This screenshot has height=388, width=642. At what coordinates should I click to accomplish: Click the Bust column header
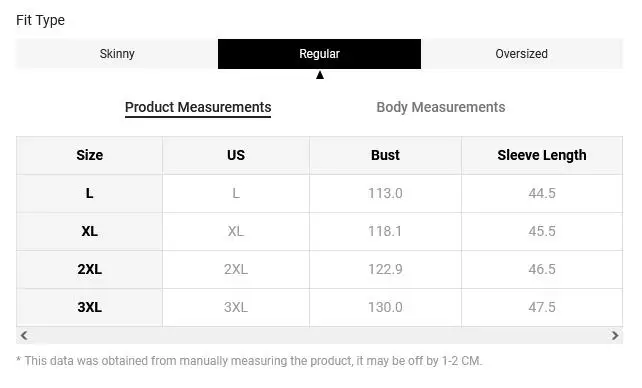(x=385, y=156)
